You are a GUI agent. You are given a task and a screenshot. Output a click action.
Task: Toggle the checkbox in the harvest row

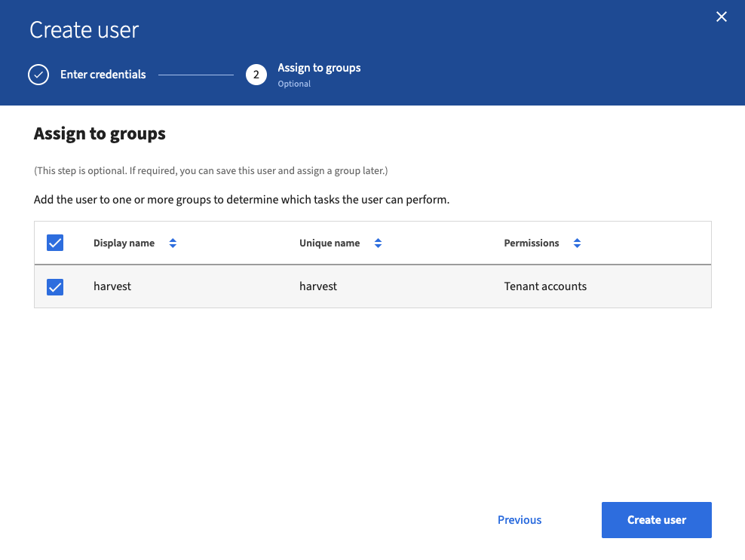55,286
